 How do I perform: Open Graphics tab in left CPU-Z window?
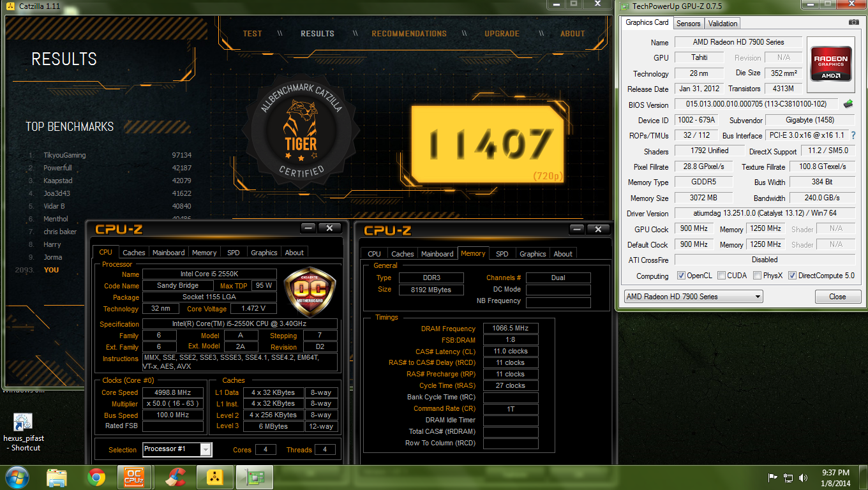tap(264, 253)
